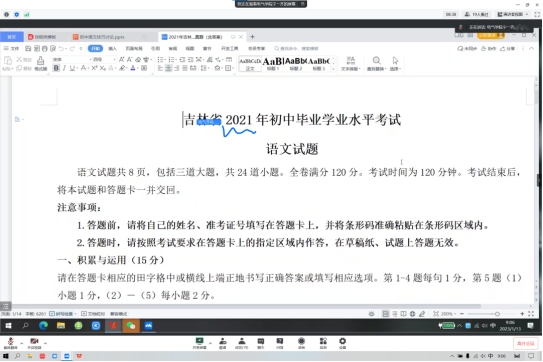543x362 pixels.
Task: Open a new tab with plus button
Action: 252,37
